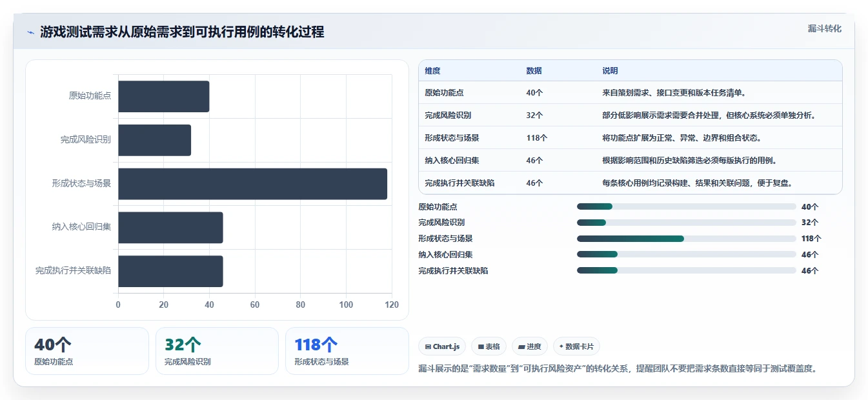Click the 完成风险识别 bar in the chart

point(155,140)
